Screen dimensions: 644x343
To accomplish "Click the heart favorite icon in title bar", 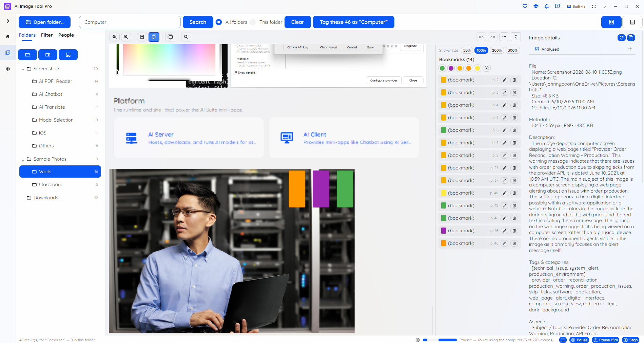I will click(x=525, y=6).
